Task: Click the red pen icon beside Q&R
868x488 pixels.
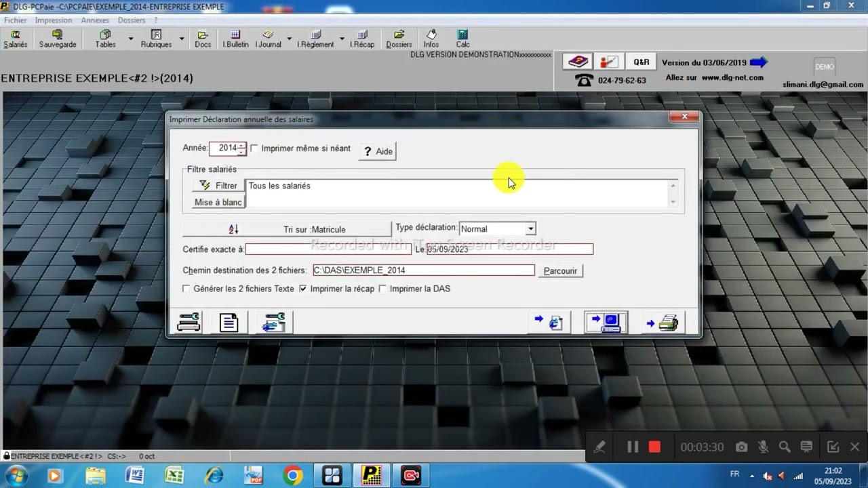Action: point(609,62)
